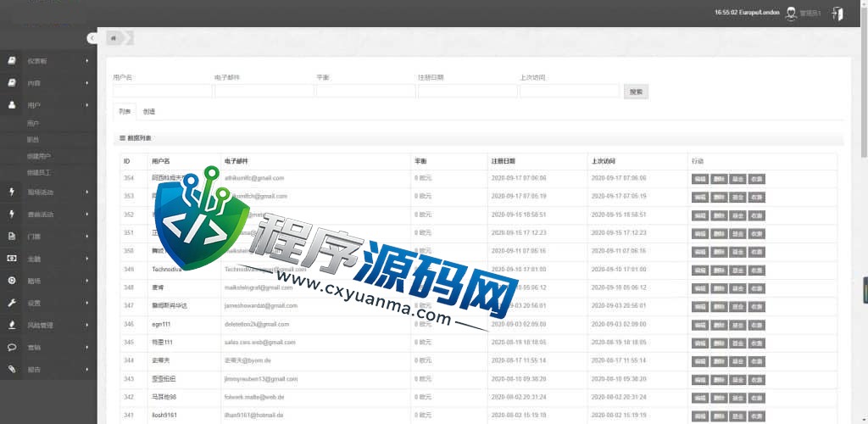Click the 行动 actions column header
868x424 pixels.
[698, 161]
